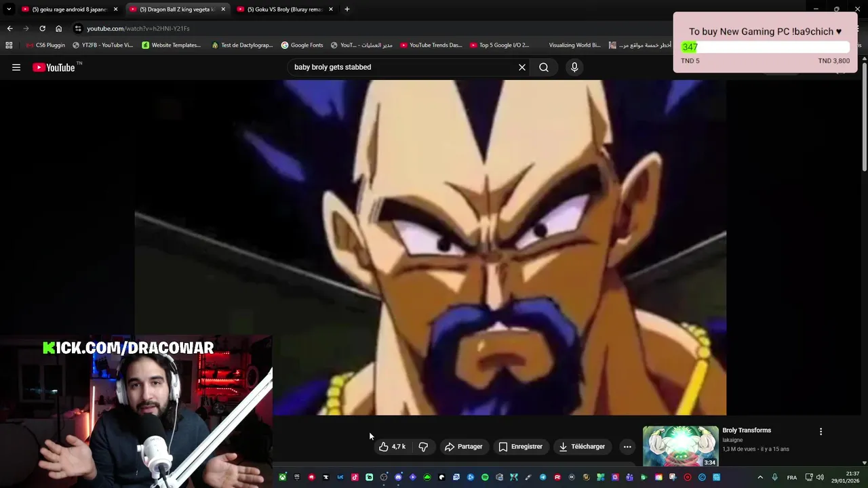
Task: Open clock and calendar showing 21:37
Action: [x=846, y=477]
